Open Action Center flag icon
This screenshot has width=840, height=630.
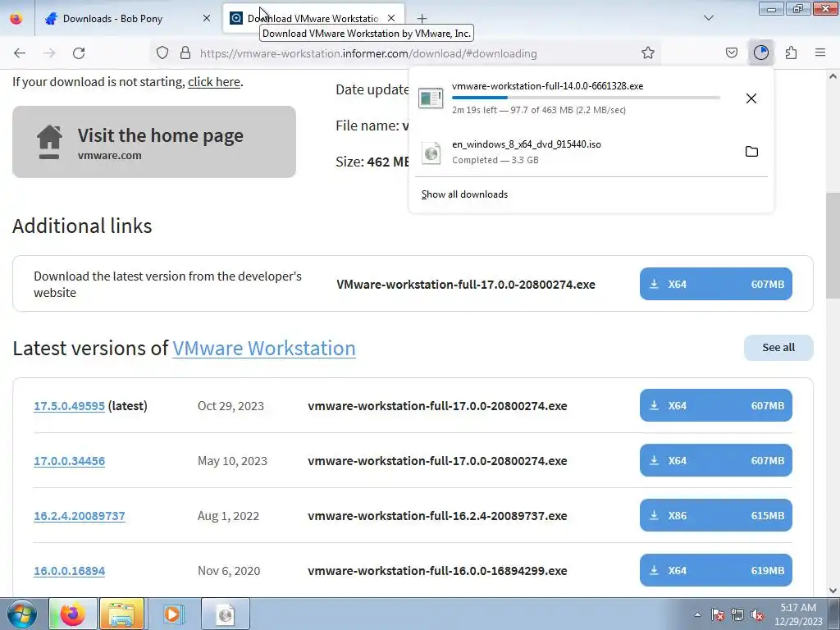pyautogui.click(x=718, y=615)
